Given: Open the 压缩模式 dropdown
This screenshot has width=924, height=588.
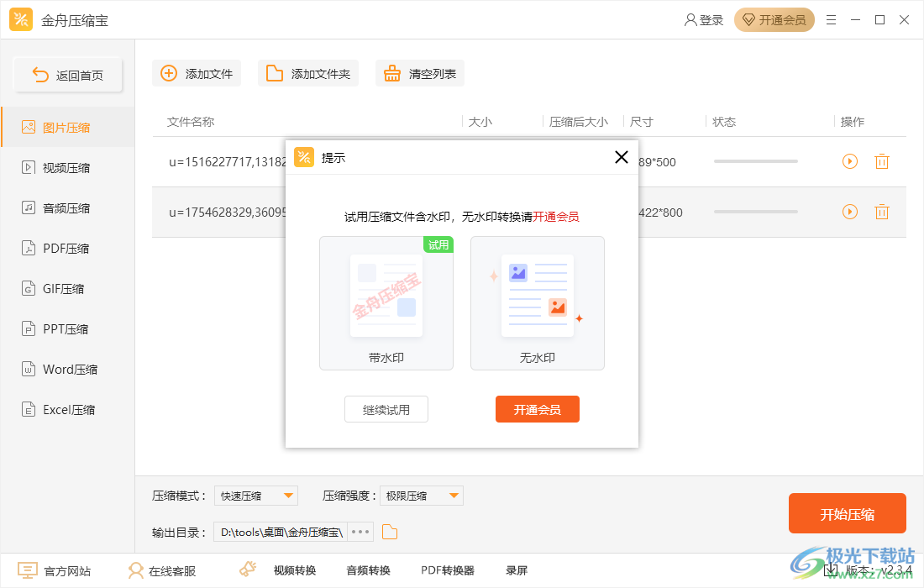Looking at the screenshot, I should [x=256, y=496].
